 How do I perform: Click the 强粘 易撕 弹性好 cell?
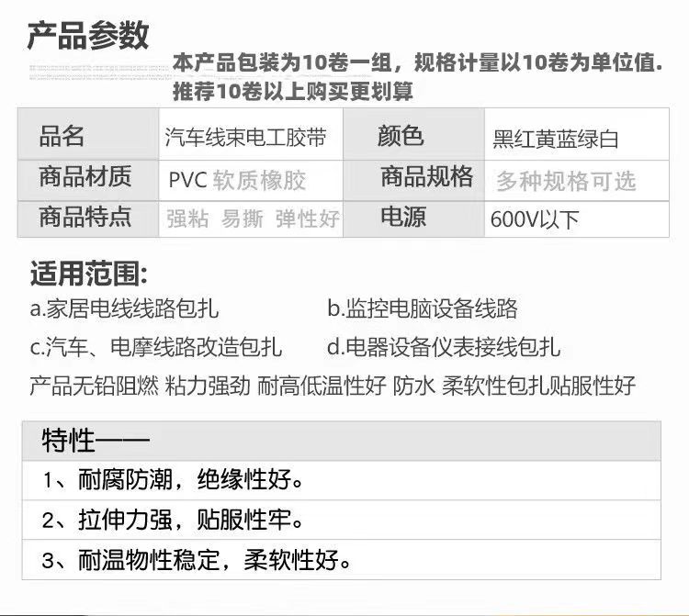tap(251, 219)
